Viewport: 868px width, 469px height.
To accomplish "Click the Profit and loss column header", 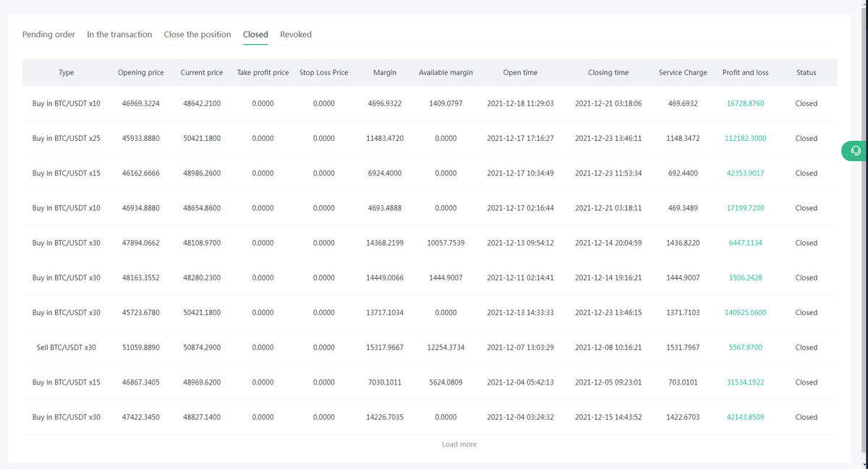I will pos(745,72).
